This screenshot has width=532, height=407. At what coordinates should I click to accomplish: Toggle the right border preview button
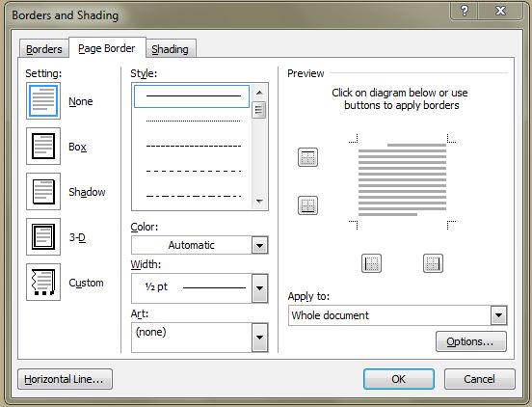433,263
